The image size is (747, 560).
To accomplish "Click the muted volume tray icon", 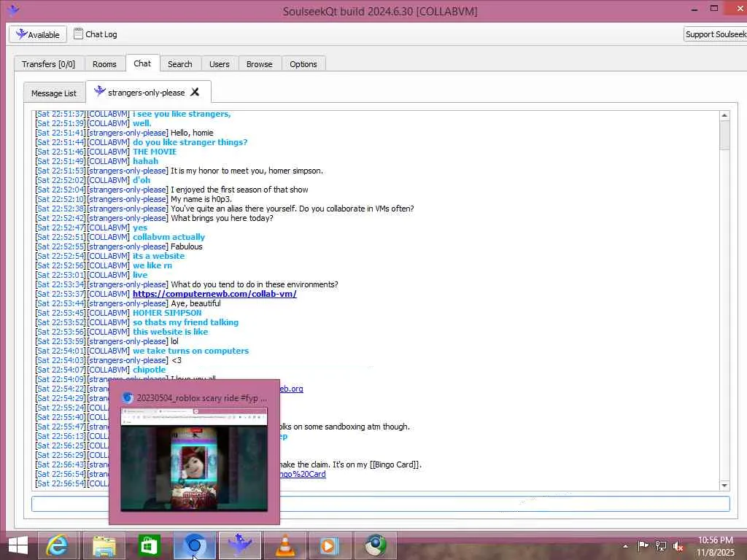I will pyautogui.click(x=678, y=545).
